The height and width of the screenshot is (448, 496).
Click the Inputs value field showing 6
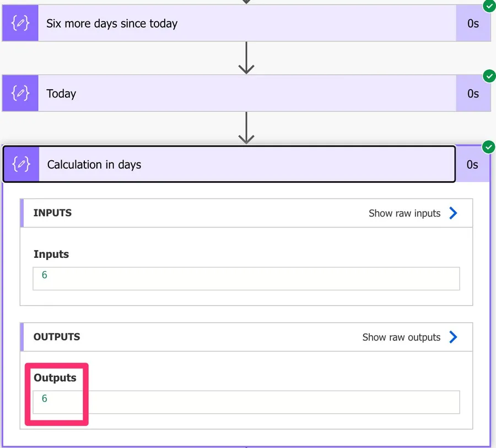(x=246, y=278)
